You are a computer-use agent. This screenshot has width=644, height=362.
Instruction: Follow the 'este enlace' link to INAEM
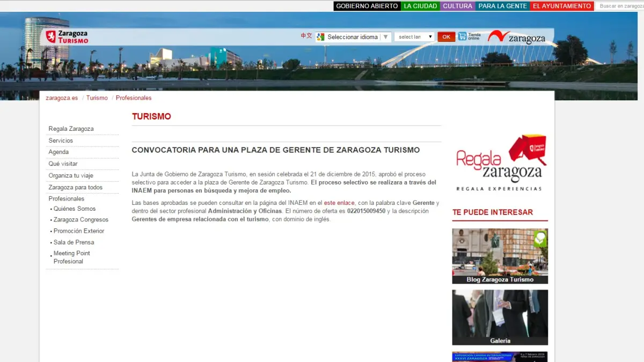[339, 203]
